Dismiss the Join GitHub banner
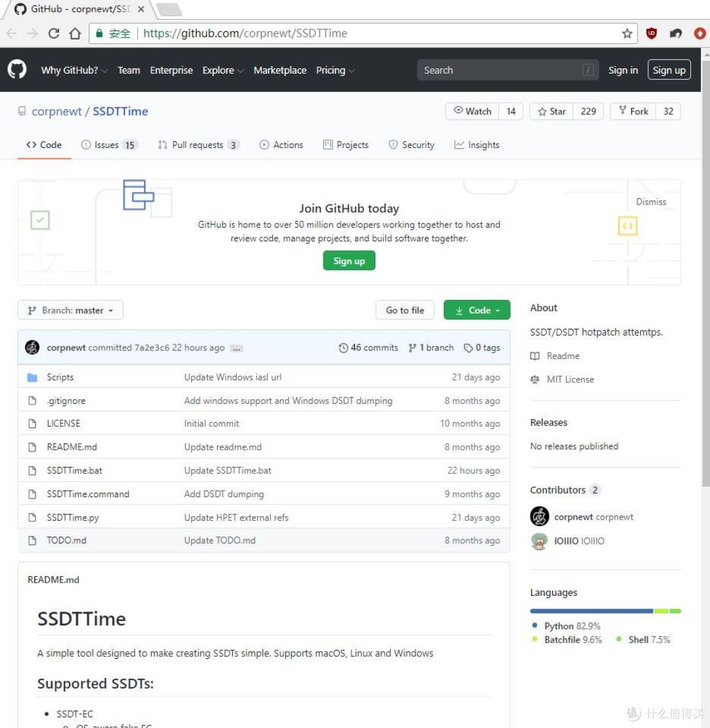 tap(651, 202)
